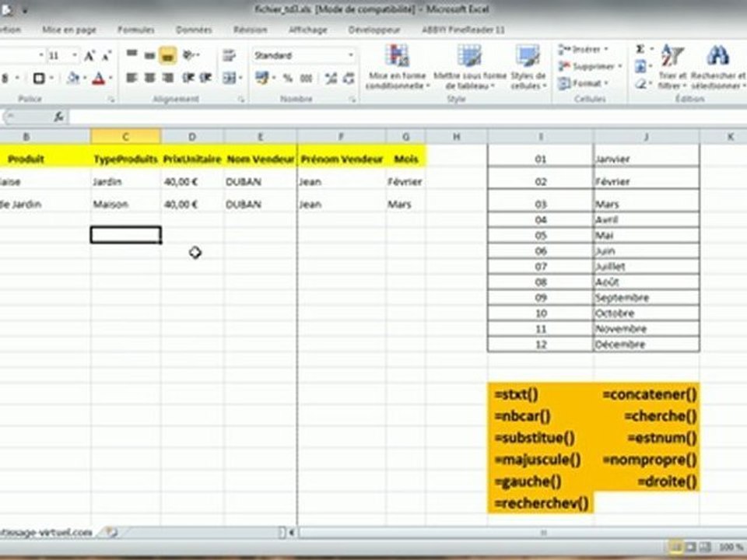
Task: Open Rechercher et sélectionner binoculars
Action: tap(718, 67)
